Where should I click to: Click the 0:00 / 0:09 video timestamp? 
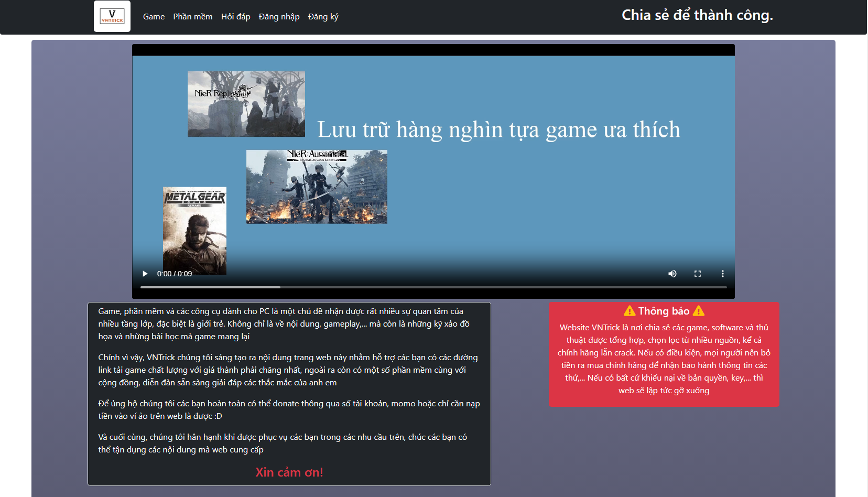click(175, 274)
